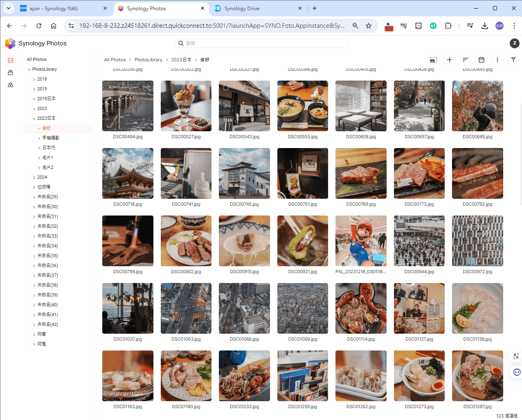Screen dimensions: 522x420
Task: Open folder 阿君 in tree
Action: tap(42, 334)
